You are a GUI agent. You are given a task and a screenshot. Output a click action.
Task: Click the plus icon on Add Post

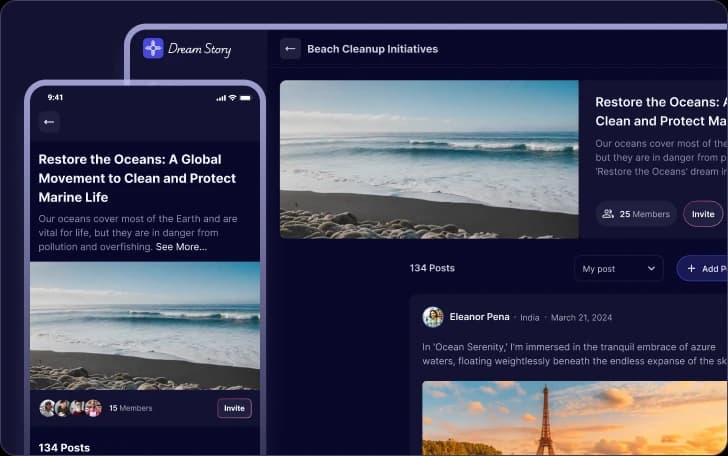tap(691, 268)
